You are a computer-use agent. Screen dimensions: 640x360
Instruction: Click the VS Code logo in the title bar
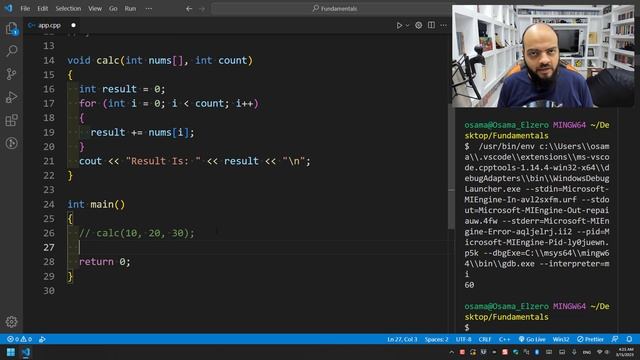tap(9, 8)
